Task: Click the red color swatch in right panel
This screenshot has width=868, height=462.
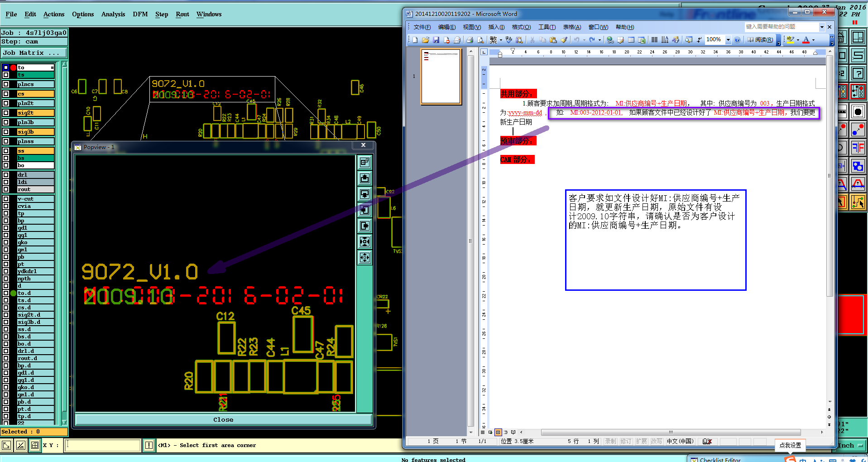Action: tap(851, 315)
